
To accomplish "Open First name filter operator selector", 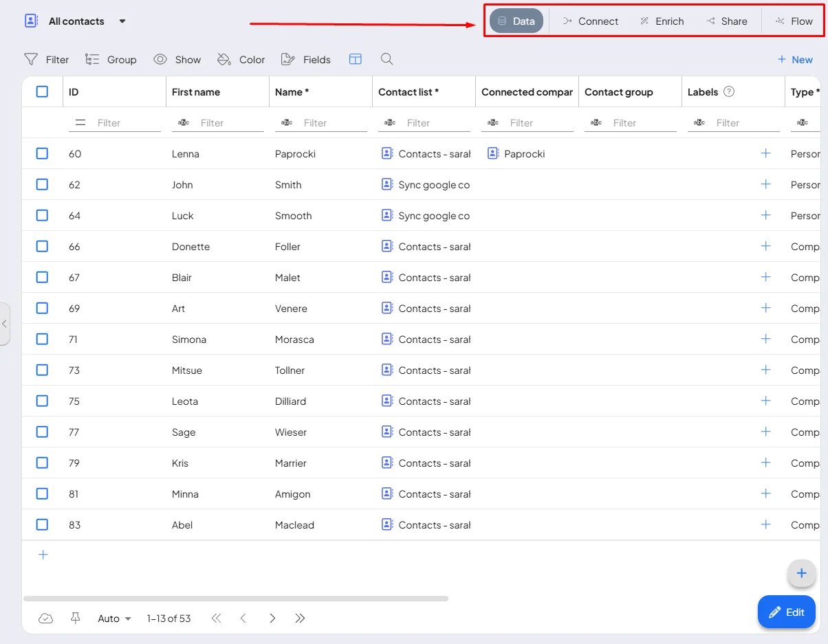I will (x=184, y=122).
